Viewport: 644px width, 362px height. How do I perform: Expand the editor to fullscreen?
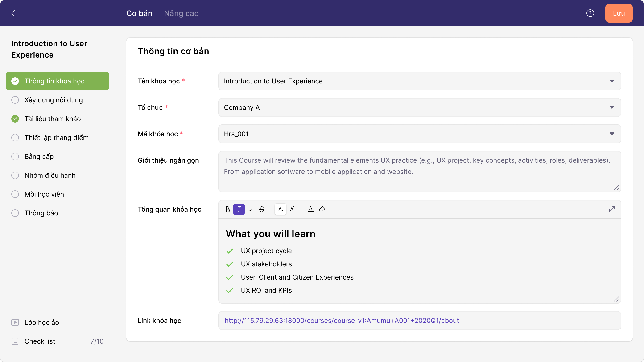pyautogui.click(x=612, y=209)
